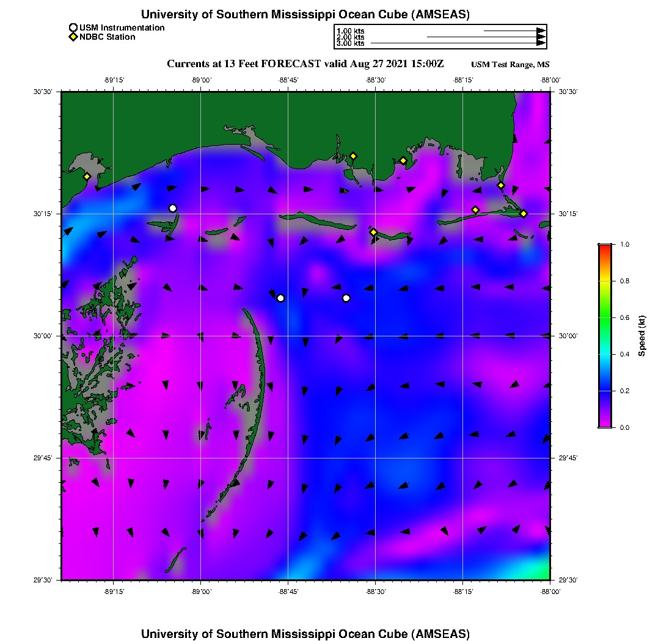Viewport: 672px width, 641px height.
Task: Click the USM Instrumentation legend circle icon
Action: [x=73, y=27]
